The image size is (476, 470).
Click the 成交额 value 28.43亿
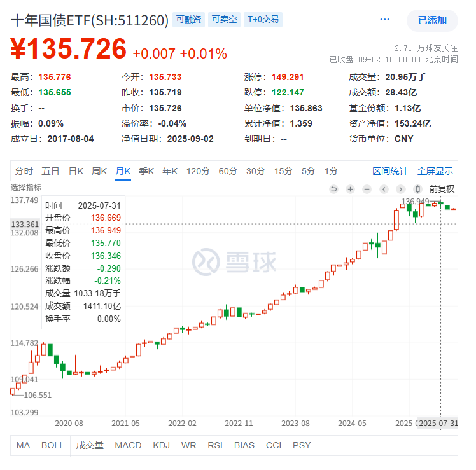[402, 92]
